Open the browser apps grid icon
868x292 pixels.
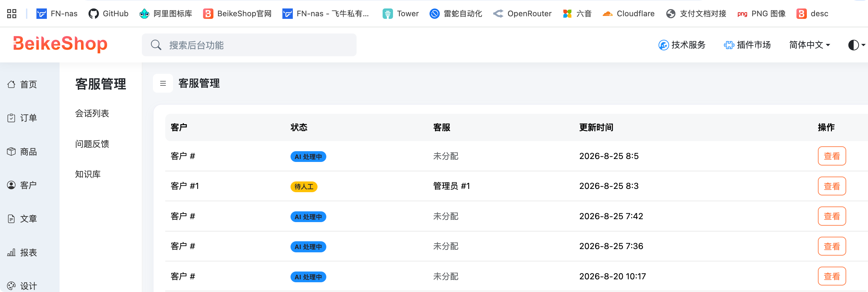pyautogui.click(x=12, y=13)
